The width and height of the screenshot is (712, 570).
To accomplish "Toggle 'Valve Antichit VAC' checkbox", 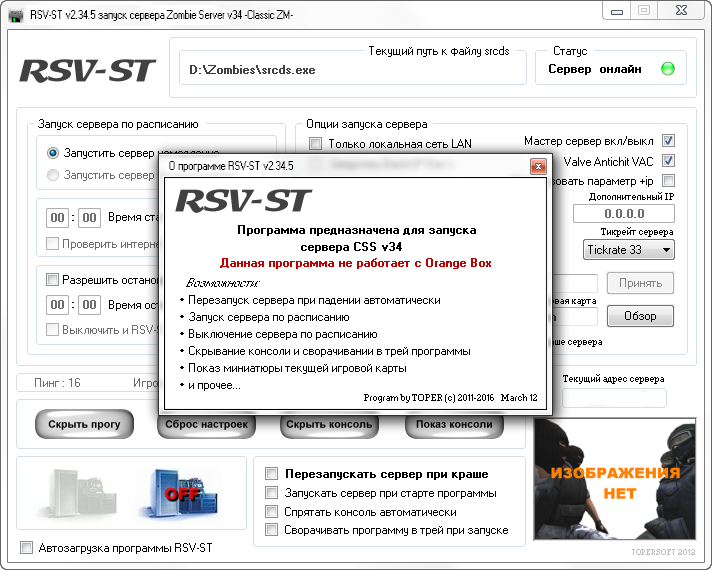I will coord(668,161).
